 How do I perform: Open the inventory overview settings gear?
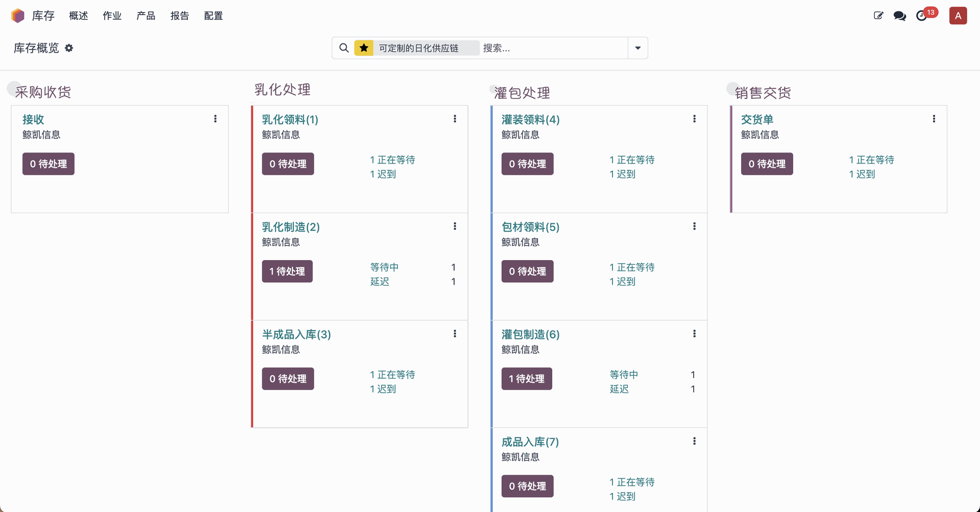69,48
